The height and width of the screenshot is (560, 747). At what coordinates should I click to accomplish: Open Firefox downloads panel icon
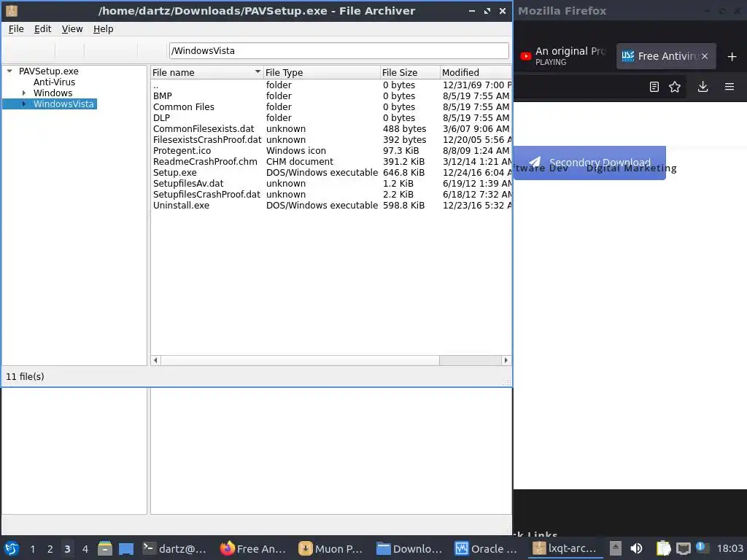[703, 87]
